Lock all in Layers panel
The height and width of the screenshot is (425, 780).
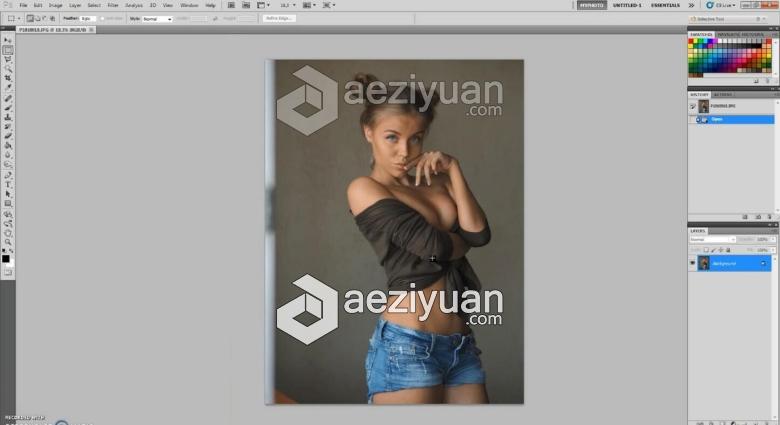pyautogui.click(x=728, y=250)
